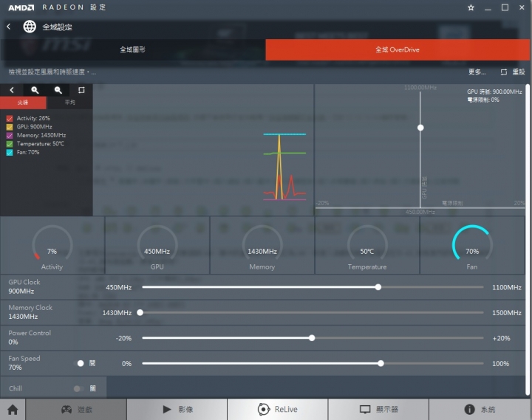Select the 尖峰 peak graph tab
The height and width of the screenshot is (420, 532).
pyautogui.click(x=23, y=103)
